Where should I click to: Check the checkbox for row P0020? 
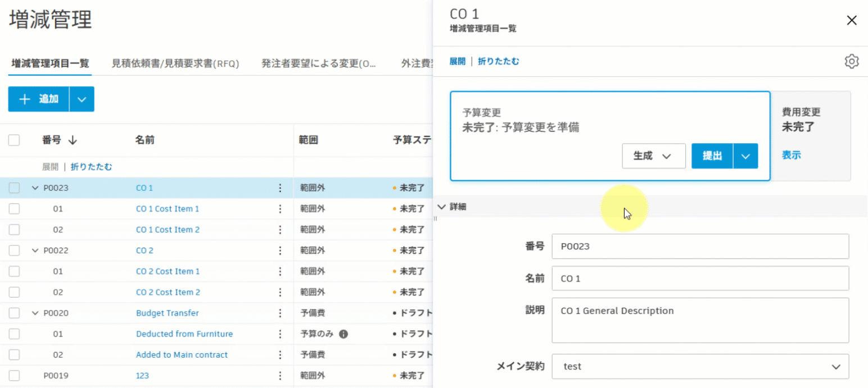[x=13, y=313]
